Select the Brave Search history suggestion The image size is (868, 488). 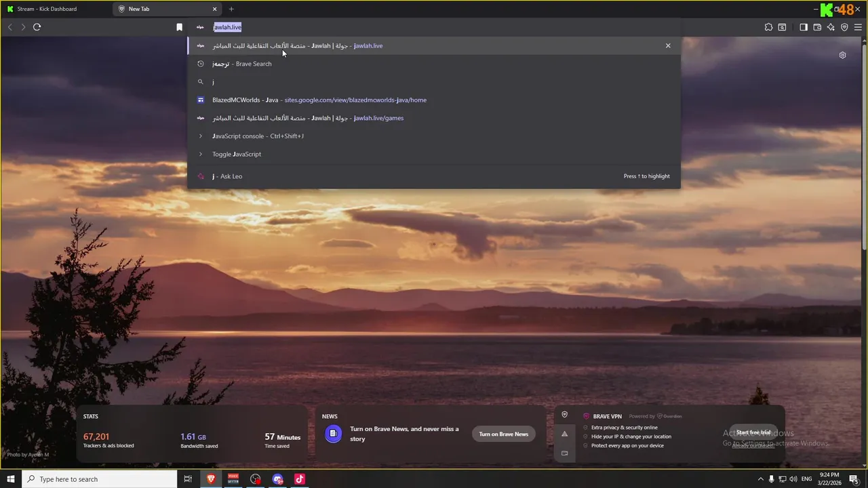coord(434,64)
